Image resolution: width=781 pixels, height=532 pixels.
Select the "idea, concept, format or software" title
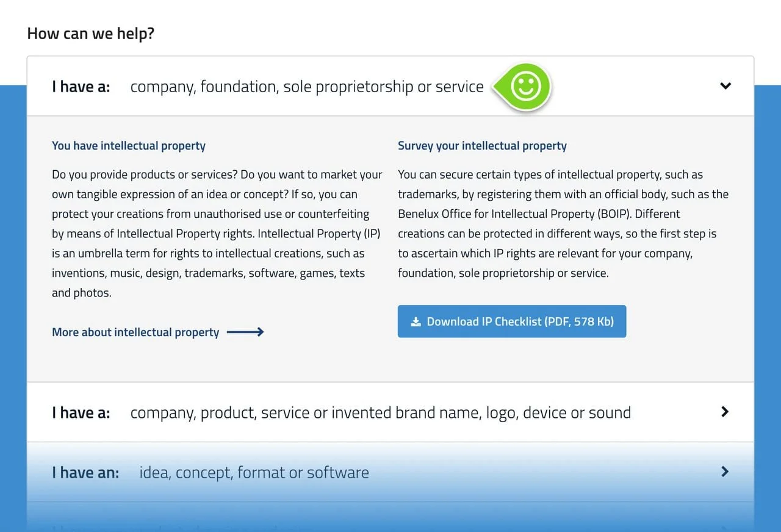click(x=254, y=472)
